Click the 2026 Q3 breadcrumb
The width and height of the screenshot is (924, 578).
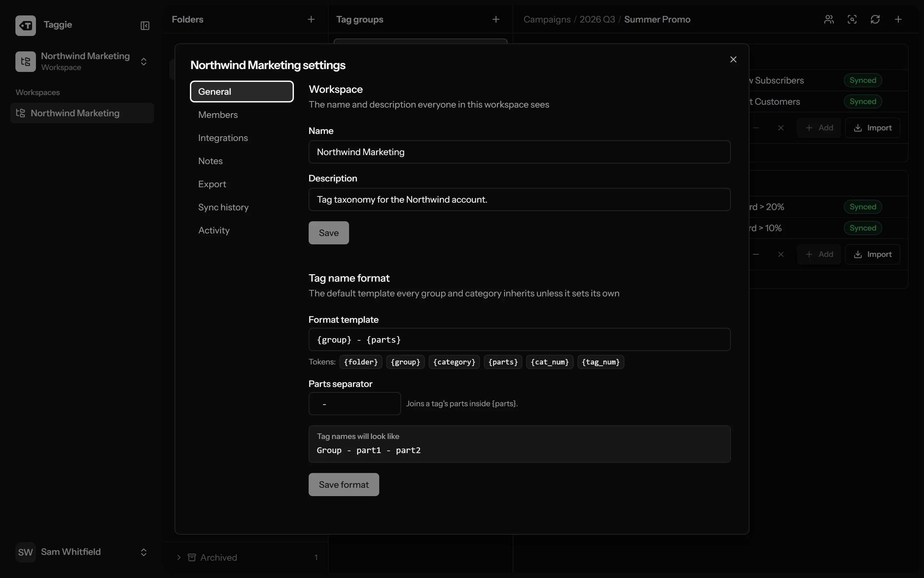coord(597,20)
